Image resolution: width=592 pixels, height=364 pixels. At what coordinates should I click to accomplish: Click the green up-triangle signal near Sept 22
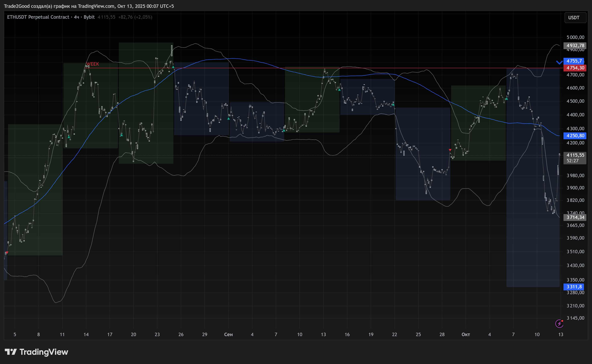393,105
